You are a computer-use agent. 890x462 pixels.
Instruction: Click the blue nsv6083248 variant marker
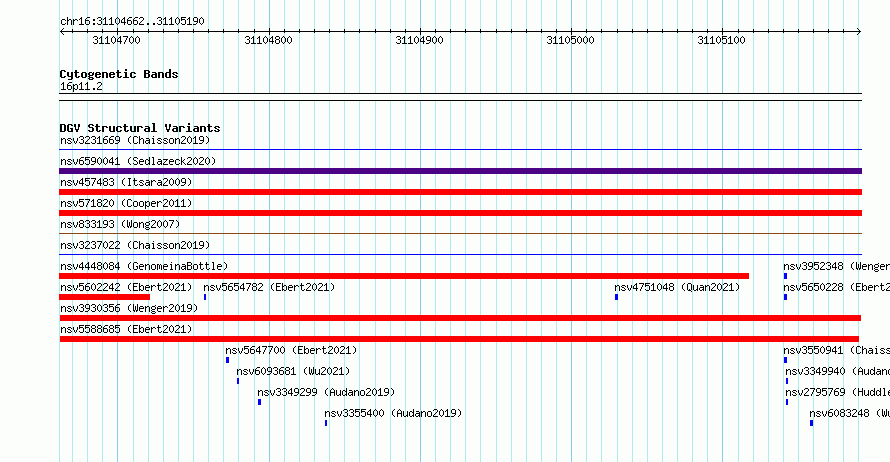tap(811, 423)
